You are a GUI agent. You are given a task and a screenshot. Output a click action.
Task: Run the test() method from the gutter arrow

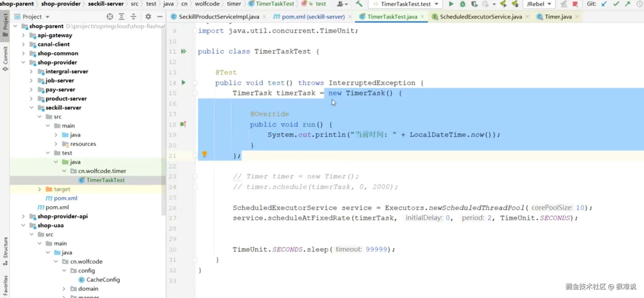point(184,83)
